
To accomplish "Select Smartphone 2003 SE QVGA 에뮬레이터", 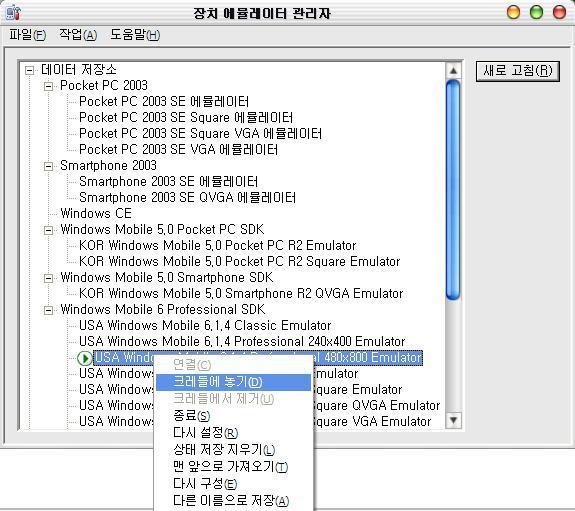I will (x=187, y=198).
